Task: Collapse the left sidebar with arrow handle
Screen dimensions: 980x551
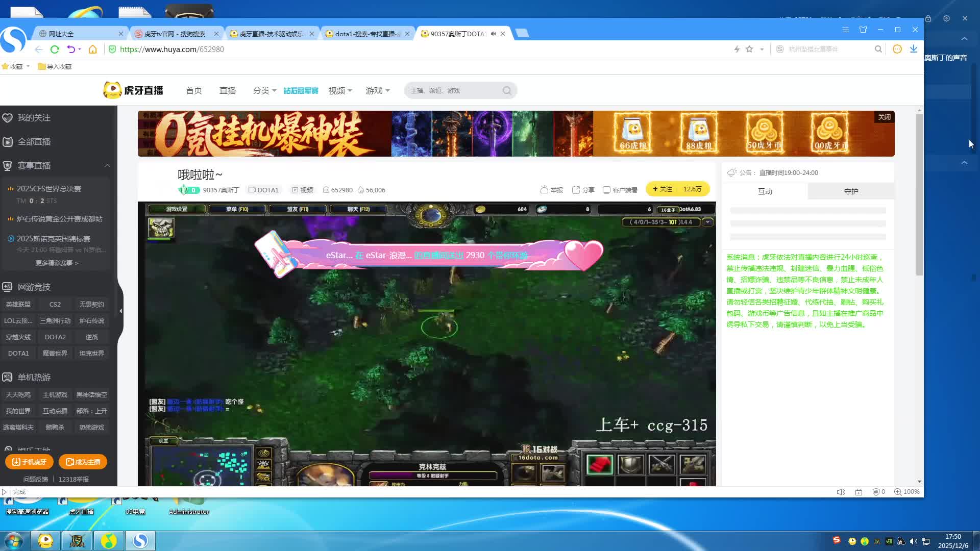Action: point(120,311)
